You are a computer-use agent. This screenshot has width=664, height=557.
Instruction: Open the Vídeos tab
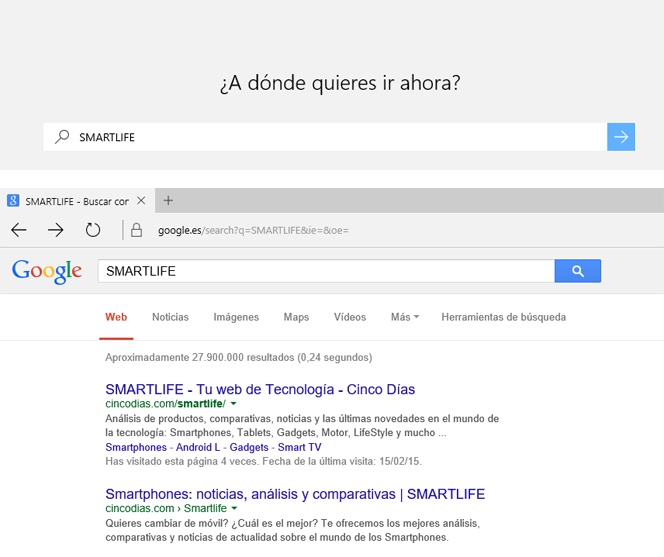(350, 317)
